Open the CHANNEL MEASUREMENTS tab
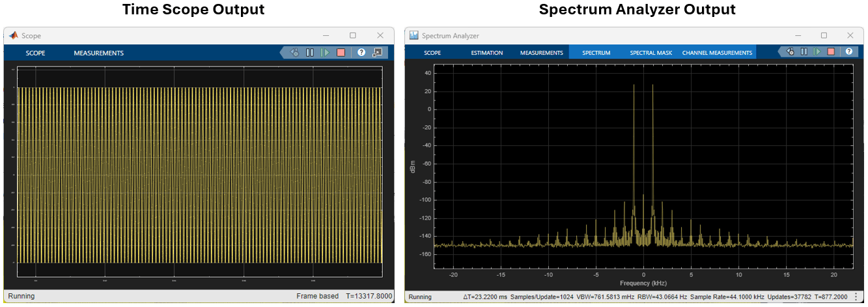The width and height of the screenshot is (868, 307). (717, 53)
